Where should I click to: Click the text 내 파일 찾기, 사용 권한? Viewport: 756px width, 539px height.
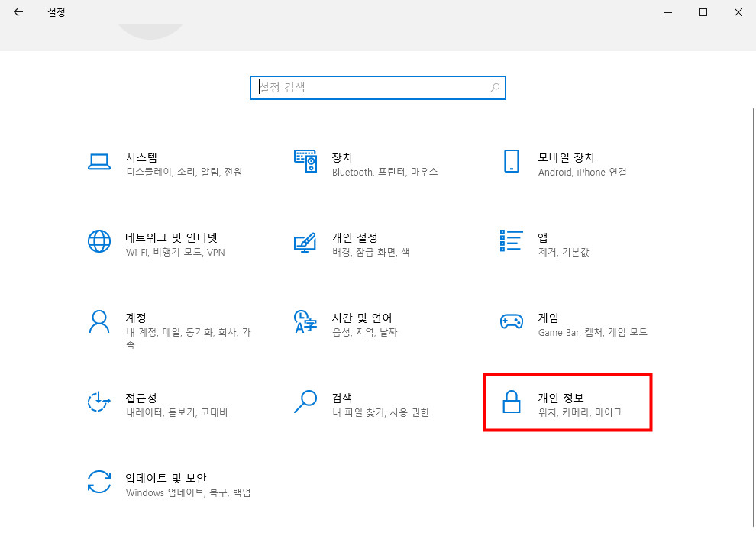(380, 412)
